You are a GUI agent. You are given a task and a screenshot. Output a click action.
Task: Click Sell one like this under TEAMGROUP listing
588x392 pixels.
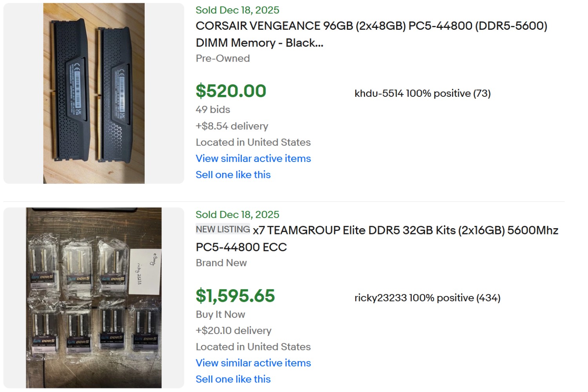pyautogui.click(x=233, y=379)
